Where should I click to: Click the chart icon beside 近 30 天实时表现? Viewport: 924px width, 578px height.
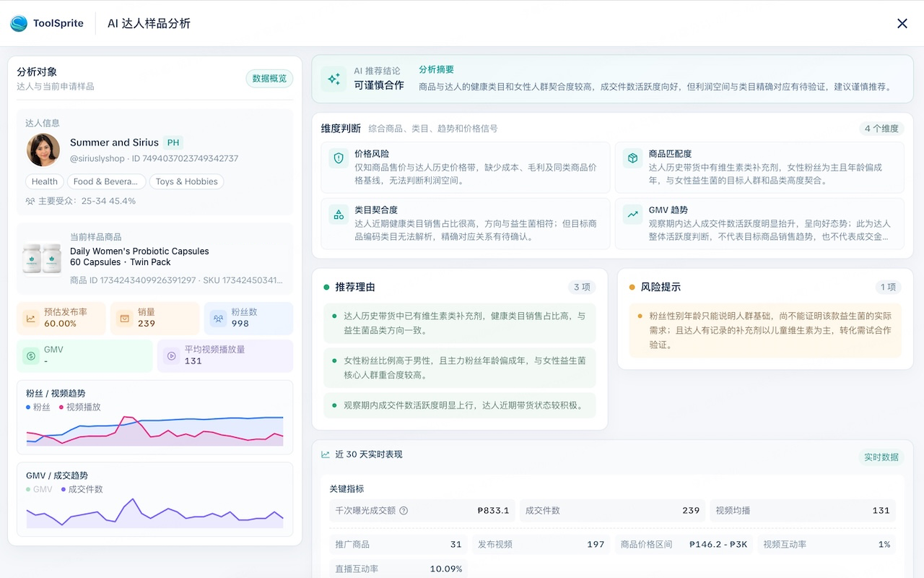point(326,454)
